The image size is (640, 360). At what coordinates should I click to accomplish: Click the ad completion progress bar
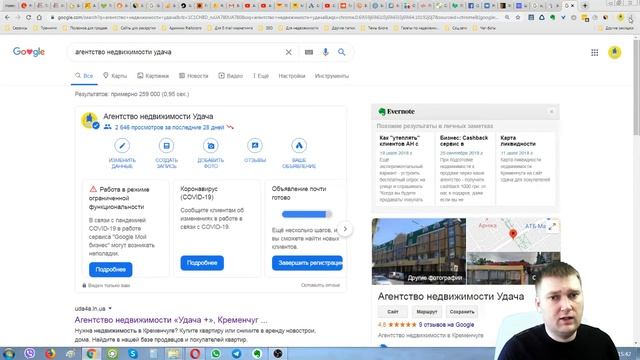pos(307,214)
